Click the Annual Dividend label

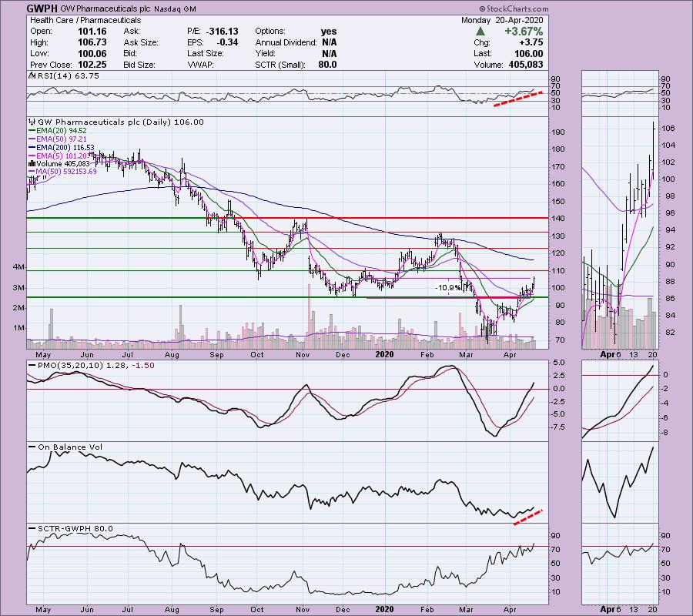(286, 42)
